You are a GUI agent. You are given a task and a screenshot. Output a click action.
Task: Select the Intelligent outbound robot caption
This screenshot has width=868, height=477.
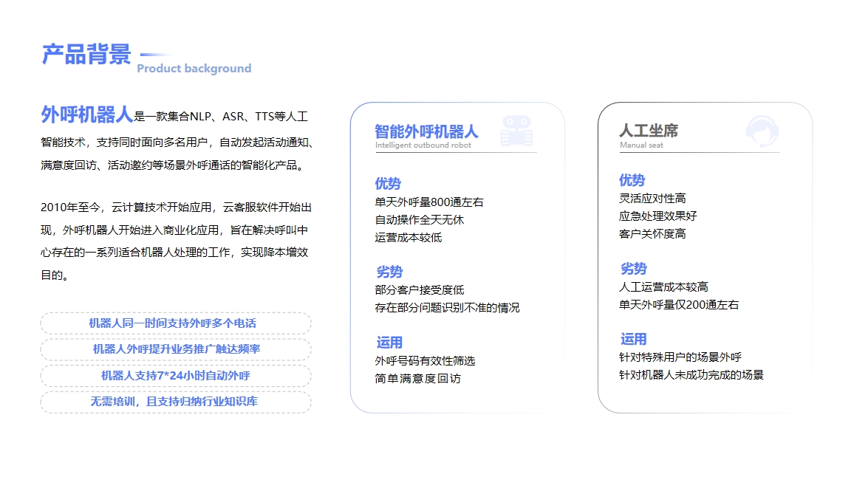tap(423, 145)
